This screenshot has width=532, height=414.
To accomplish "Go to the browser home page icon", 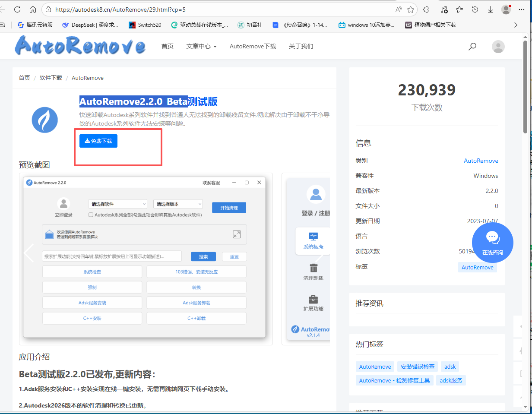I will click(33, 9).
